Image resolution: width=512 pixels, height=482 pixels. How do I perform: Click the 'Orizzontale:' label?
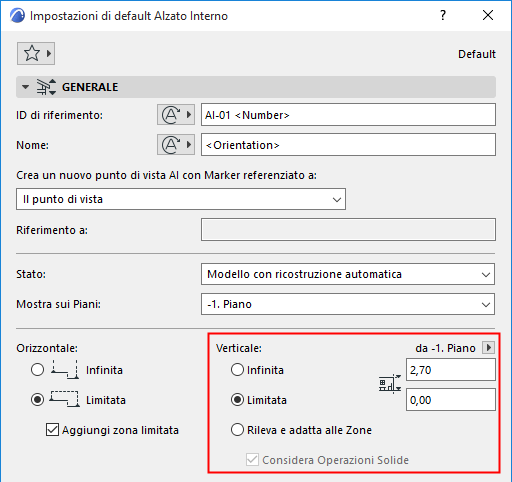(x=47, y=348)
